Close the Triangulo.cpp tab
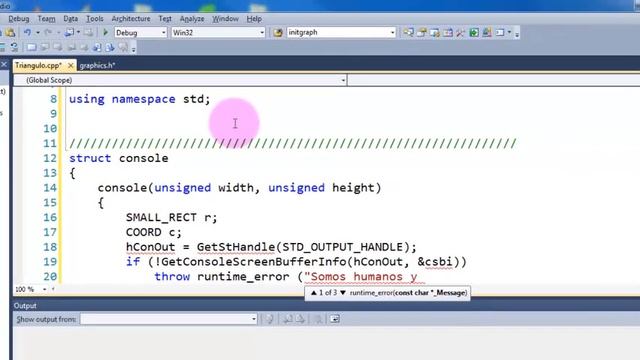640x360 pixels. (x=70, y=65)
